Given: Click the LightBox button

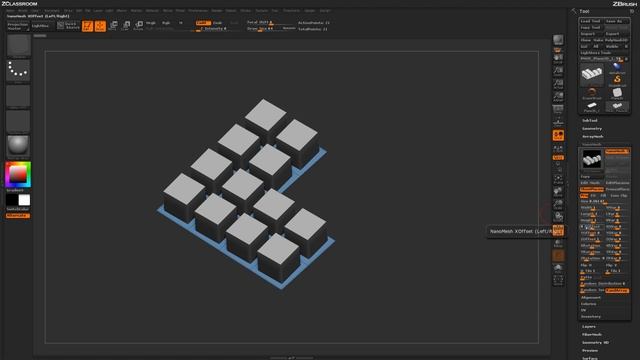Looking at the screenshot, I should tap(42, 26).
